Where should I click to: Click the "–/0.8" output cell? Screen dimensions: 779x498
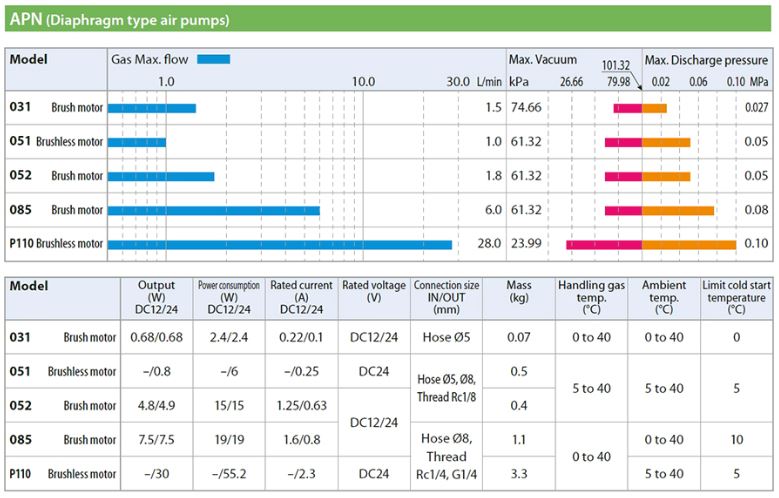[x=156, y=372]
